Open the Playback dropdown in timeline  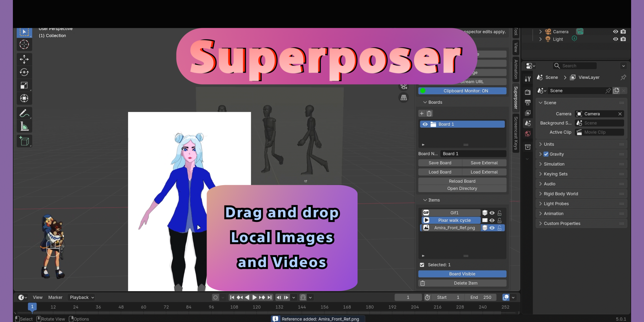[x=82, y=297]
